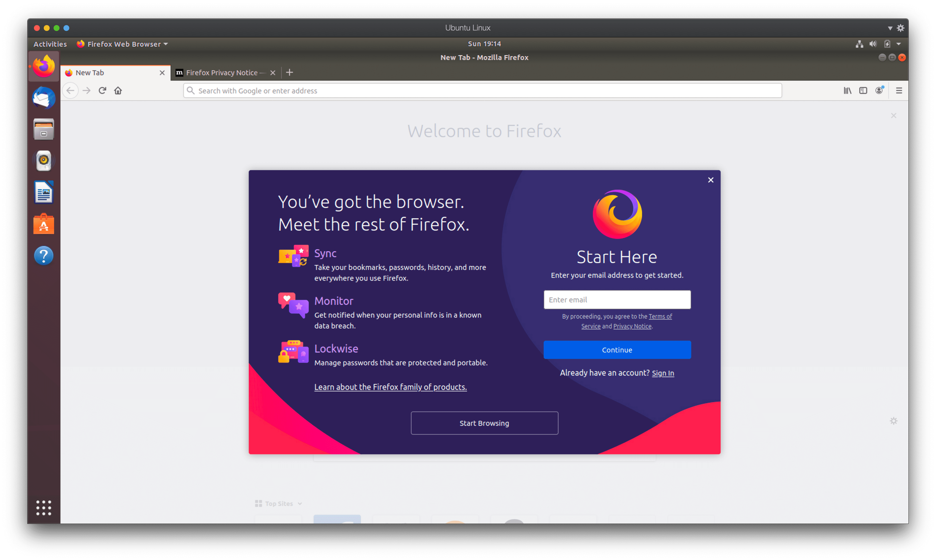Click the Monitor chat bubbles icon

293,305
